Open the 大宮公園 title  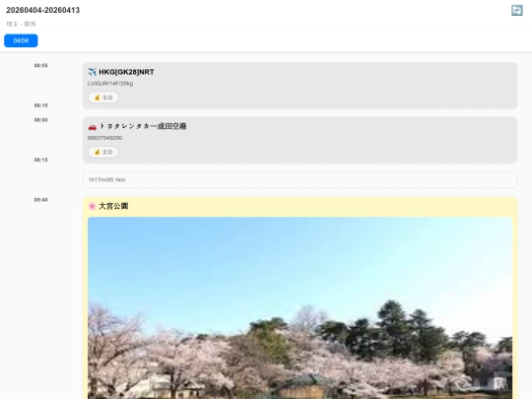click(113, 206)
